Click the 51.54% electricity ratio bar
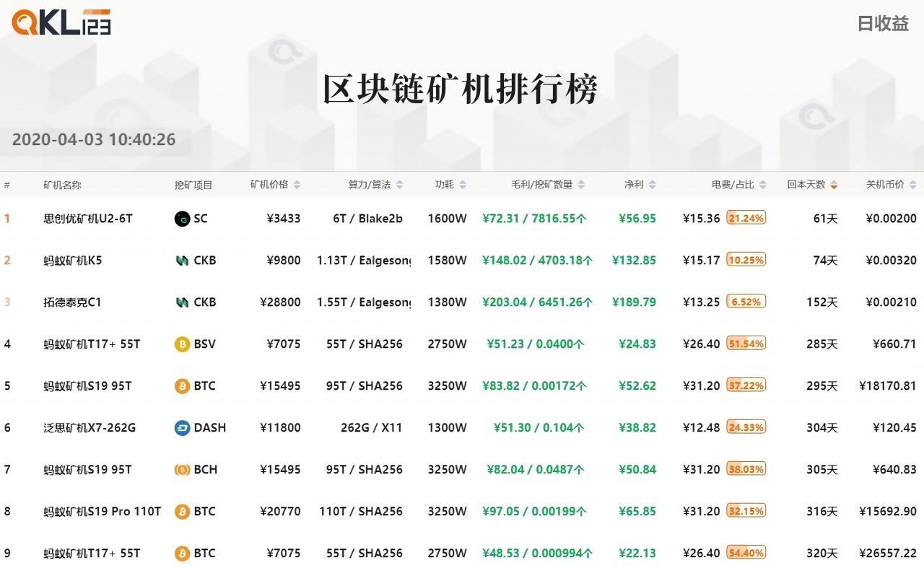The width and height of the screenshot is (924, 568). (746, 344)
